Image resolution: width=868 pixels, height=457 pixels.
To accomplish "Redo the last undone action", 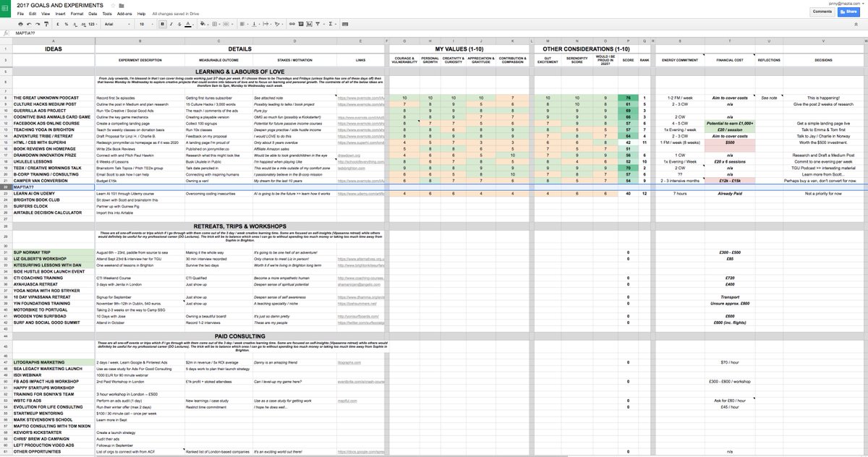I will (38, 24).
